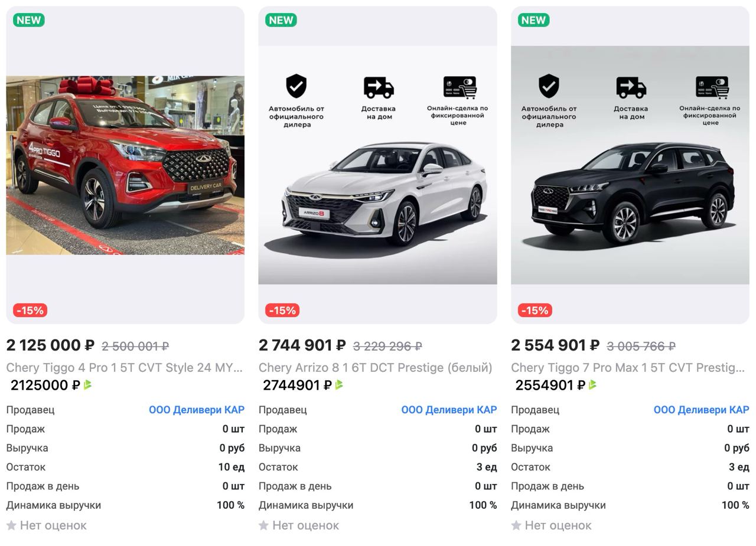Click the green icon beside 2125000 ₽ price
Viewport: 756px width, 546px height.
pos(88,385)
